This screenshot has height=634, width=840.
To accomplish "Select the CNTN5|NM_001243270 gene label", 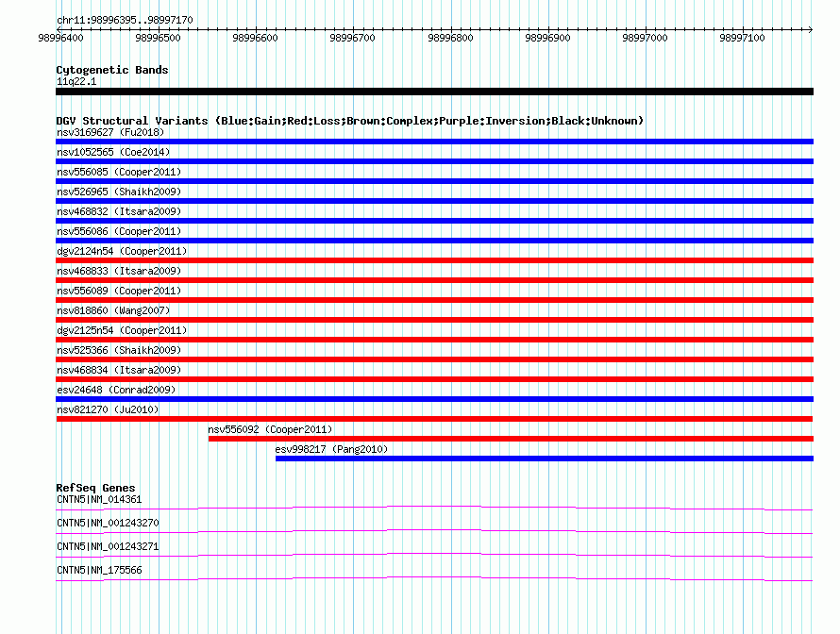I will 108,524.
